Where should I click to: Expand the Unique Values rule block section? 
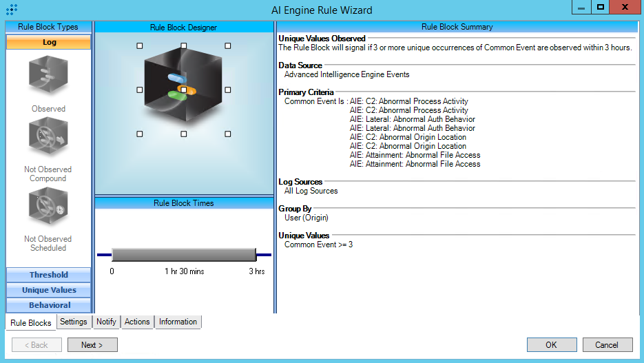[48, 290]
